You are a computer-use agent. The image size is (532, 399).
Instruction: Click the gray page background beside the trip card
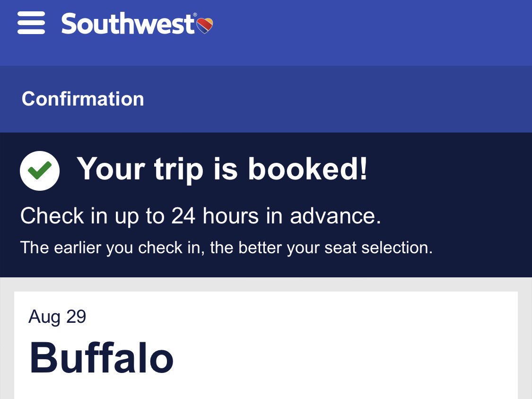(x=525, y=339)
